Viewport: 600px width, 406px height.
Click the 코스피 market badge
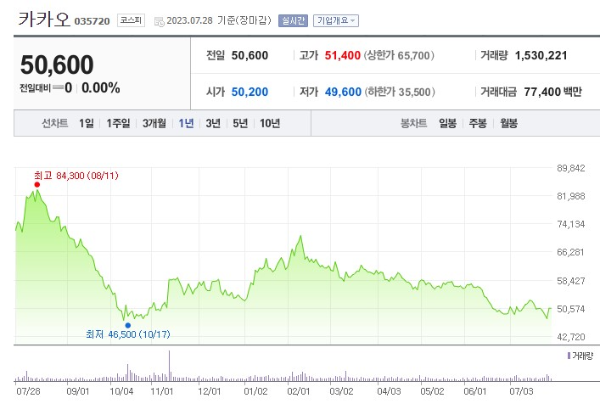pyautogui.click(x=130, y=20)
